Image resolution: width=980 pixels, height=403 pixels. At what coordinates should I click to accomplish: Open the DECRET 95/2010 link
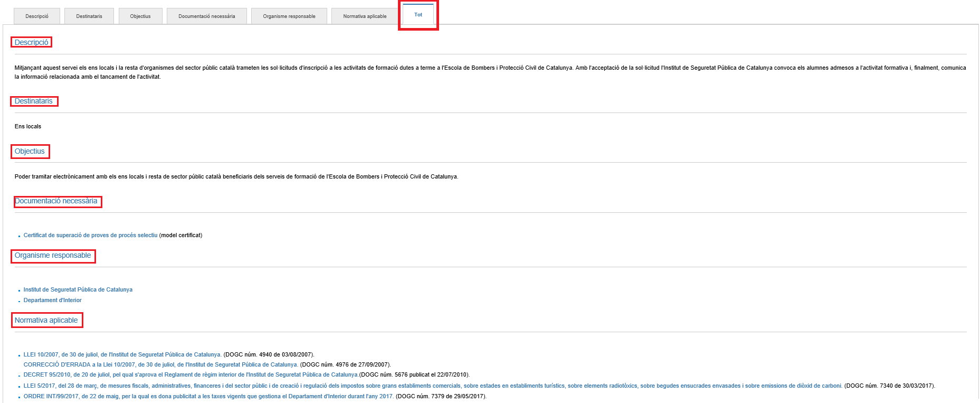pyautogui.click(x=191, y=375)
